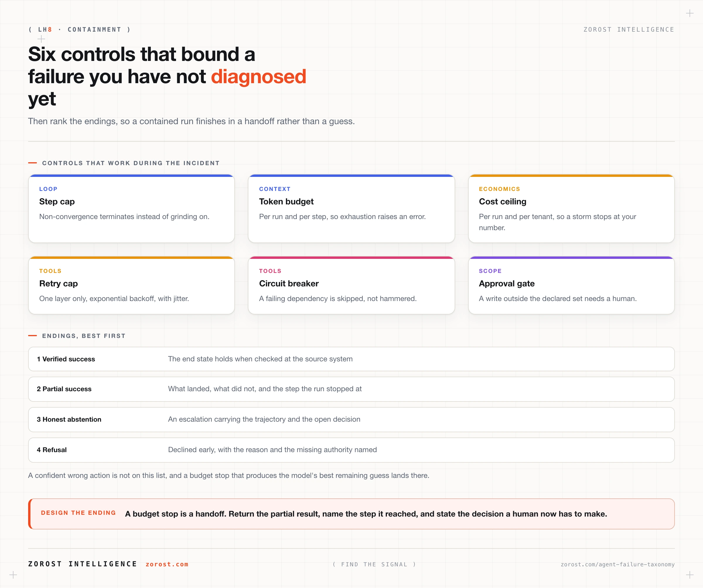The width and height of the screenshot is (703, 588).
Task: Select the Circuit breaker card
Action: [x=351, y=285]
